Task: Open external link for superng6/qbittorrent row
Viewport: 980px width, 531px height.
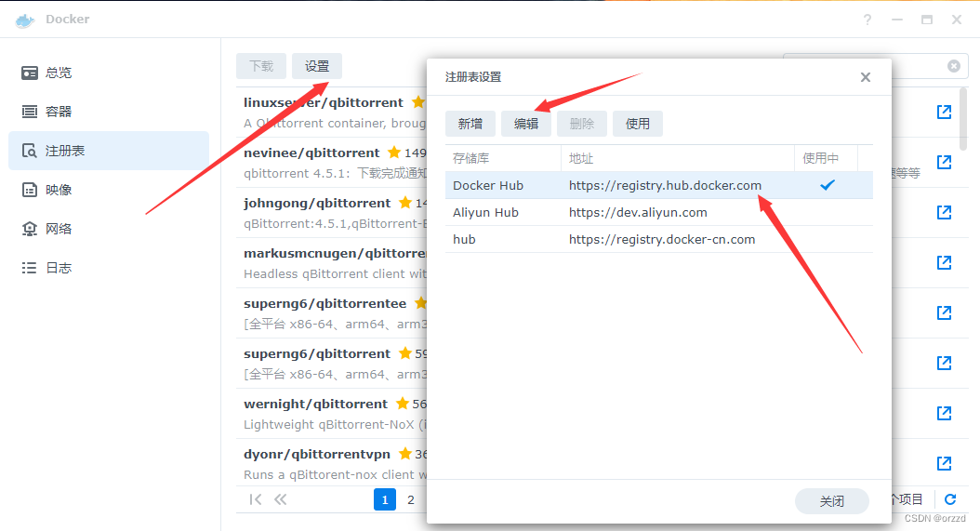Action: [944, 363]
